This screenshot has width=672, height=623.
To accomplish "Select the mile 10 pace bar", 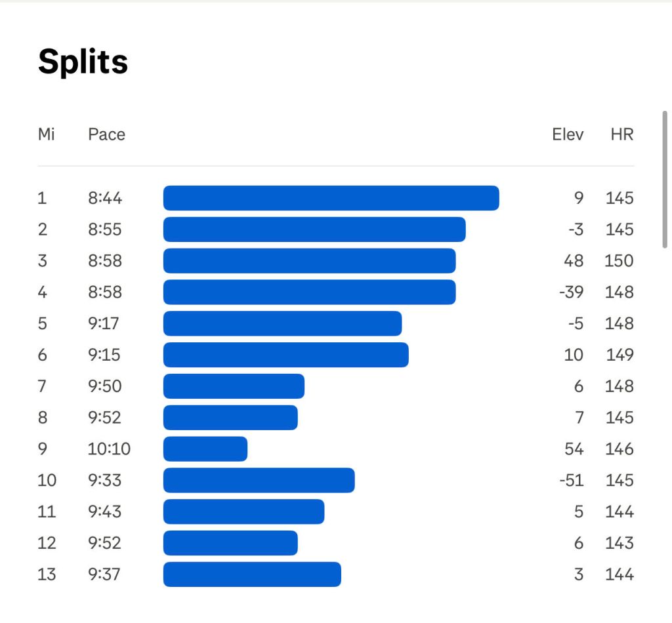I will click(259, 481).
